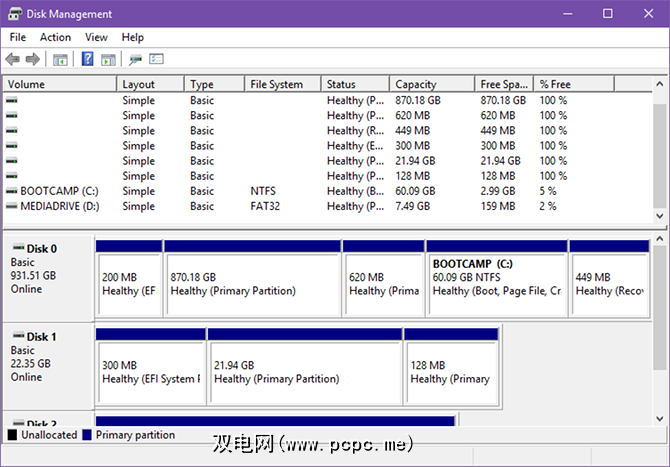Open Help via blue question mark icon
The image size is (670, 467).
pyautogui.click(x=87, y=59)
